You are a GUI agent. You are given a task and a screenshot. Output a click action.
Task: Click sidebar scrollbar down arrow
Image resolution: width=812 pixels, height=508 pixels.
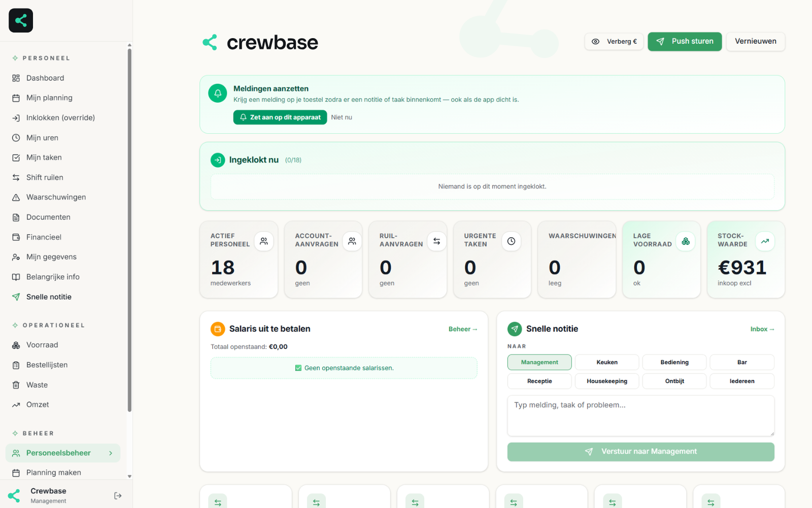coord(129,477)
